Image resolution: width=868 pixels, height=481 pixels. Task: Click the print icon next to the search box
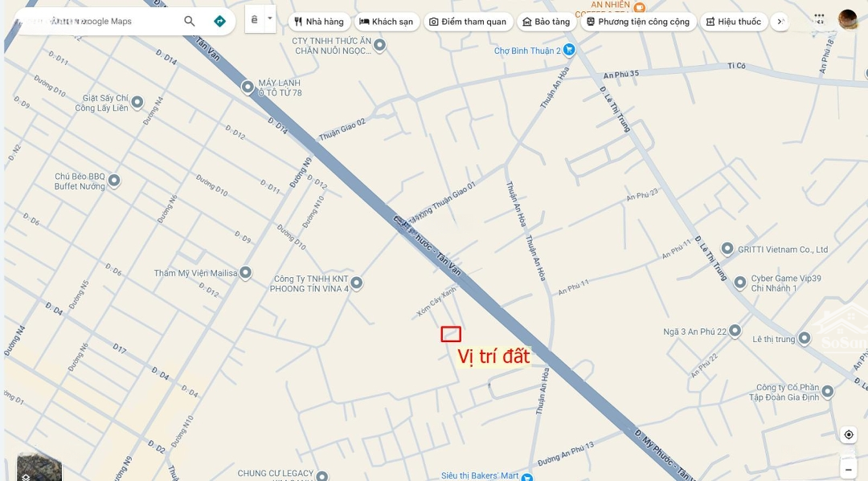click(255, 19)
